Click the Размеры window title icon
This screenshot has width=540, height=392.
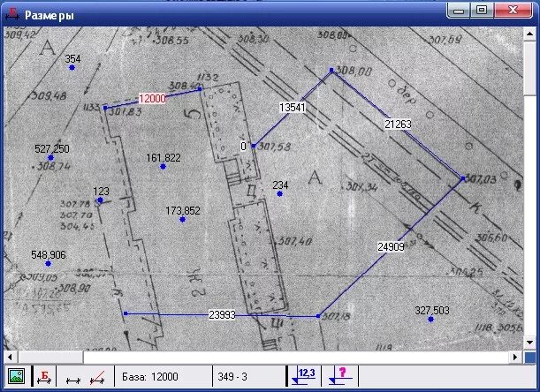click(12, 14)
